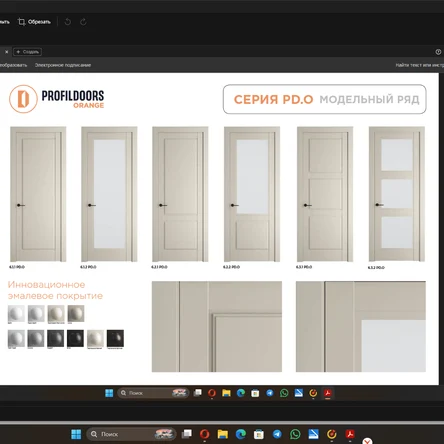Open Microsoft Edge on the upper captured taskbar
The width and height of the screenshot is (444, 444).
pos(241,393)
